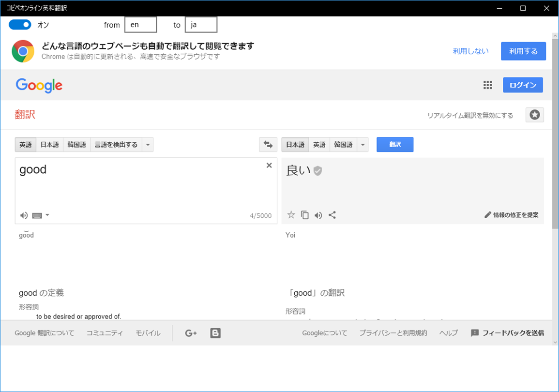The width and height of the screenshot is (559, 392).
Task: Click the 4/5000 character counter
Action: point(260,216)
